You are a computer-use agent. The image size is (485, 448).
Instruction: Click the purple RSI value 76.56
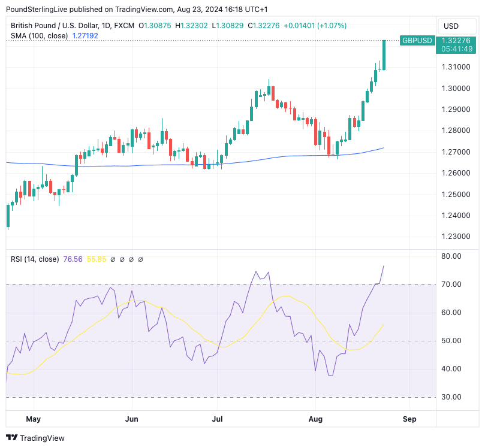(x=73, y=259)
